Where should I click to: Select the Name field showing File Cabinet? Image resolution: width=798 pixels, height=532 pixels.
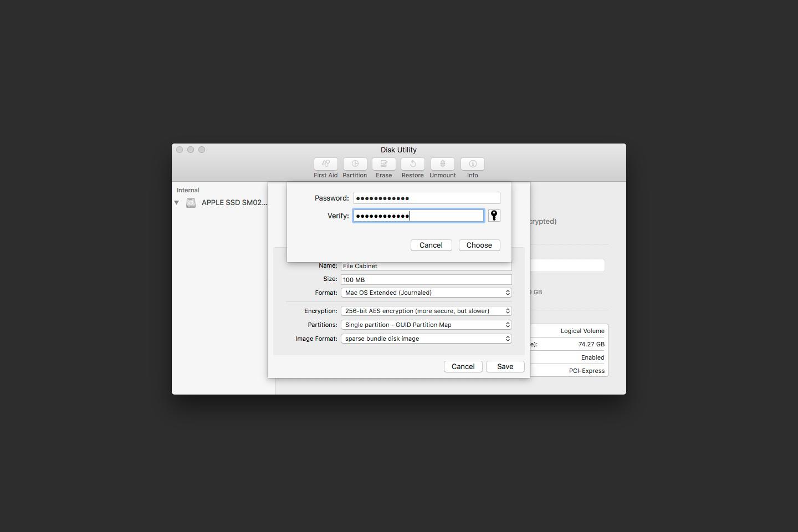click(426, 266)
